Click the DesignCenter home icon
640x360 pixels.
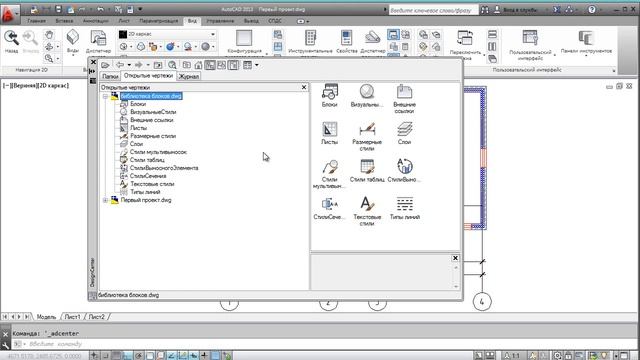[x=198, y=65]
